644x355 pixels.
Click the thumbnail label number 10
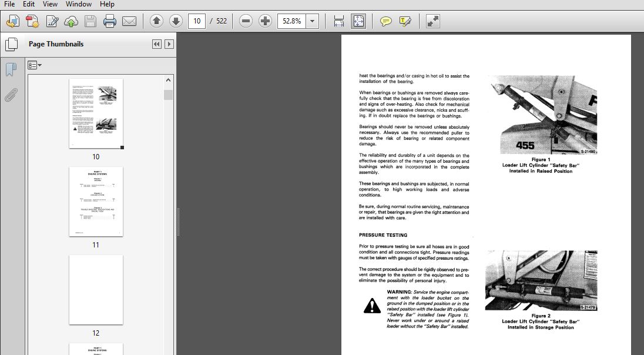point(96,157)
